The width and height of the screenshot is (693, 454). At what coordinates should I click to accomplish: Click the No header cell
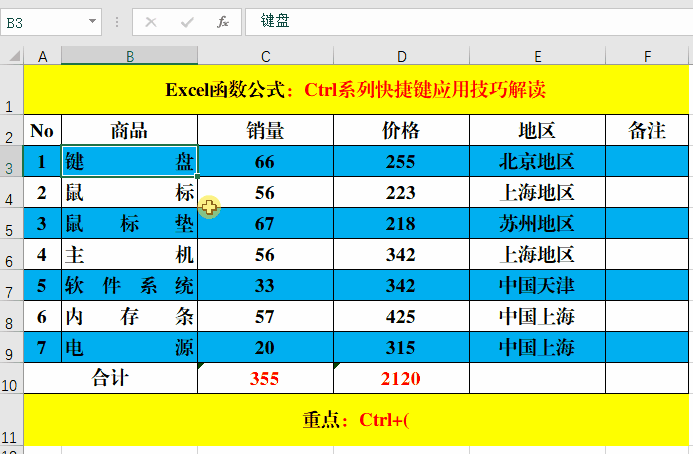click(42, 130)
